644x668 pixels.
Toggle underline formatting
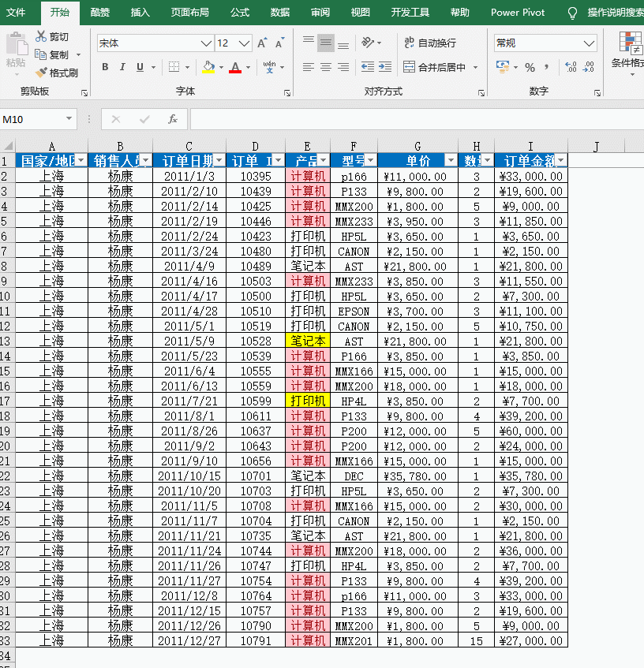[141, 68]
